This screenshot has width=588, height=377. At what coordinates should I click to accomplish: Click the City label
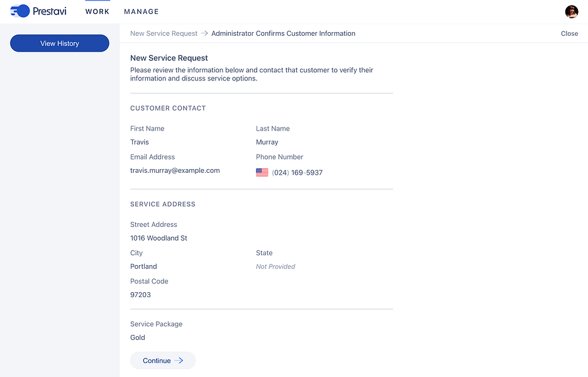tap(136, 253)
